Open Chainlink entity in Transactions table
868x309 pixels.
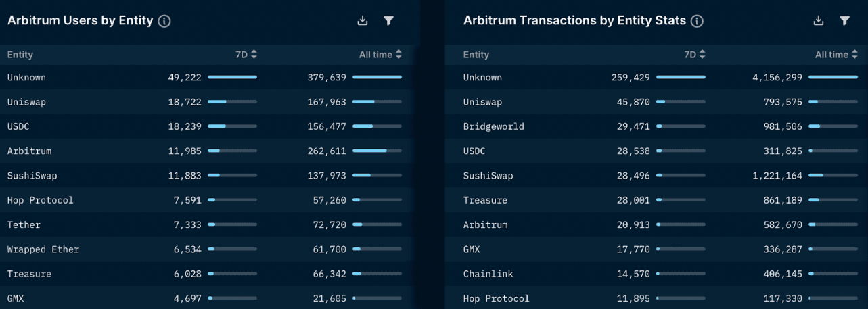click(488, 274)
